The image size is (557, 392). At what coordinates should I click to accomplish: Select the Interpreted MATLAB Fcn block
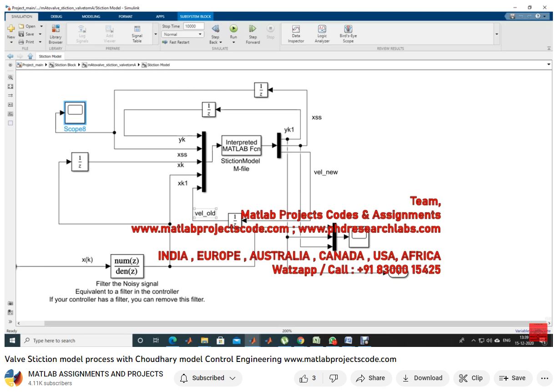(241, 146)
